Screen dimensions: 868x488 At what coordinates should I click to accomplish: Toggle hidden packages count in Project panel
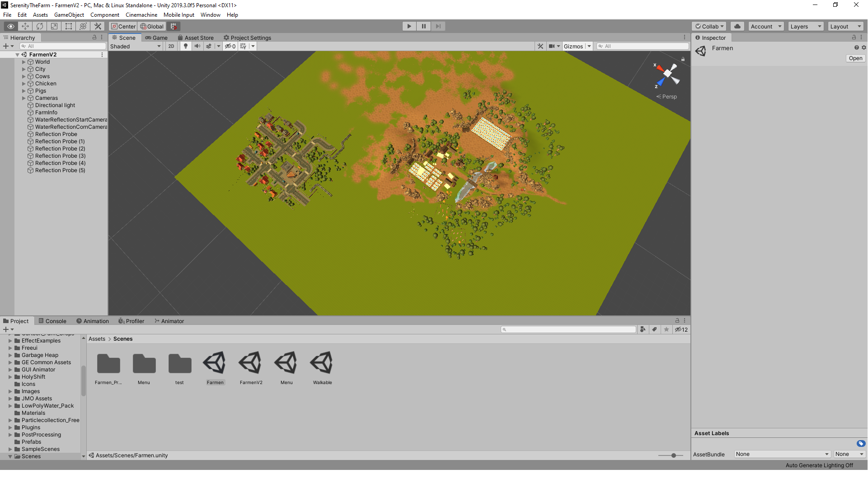point(681,329)
